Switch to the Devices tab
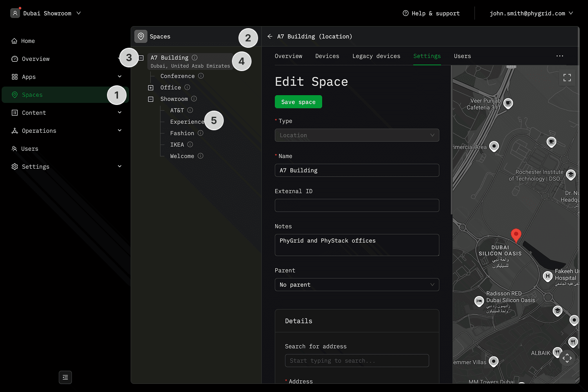Image resolution: width=588 pixels, height=392 pixels. coord(327,56)
